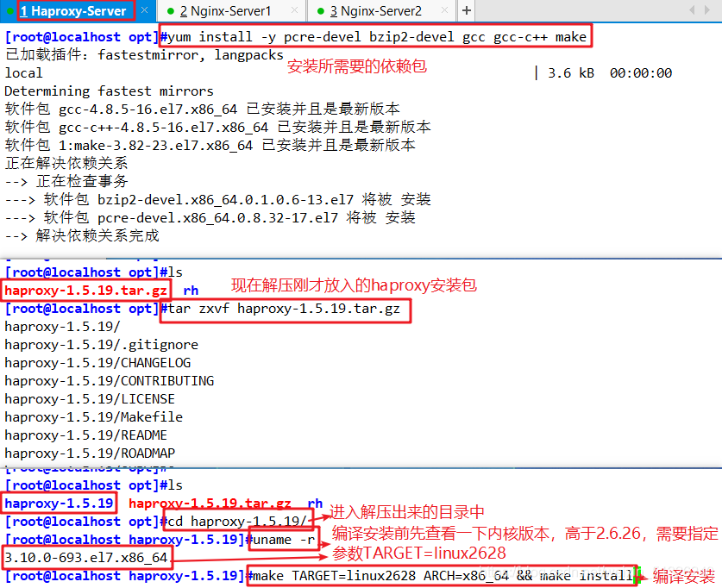Screen dimensions: 722x588
Task: Click the uname -r command
Action: point(284,540)
